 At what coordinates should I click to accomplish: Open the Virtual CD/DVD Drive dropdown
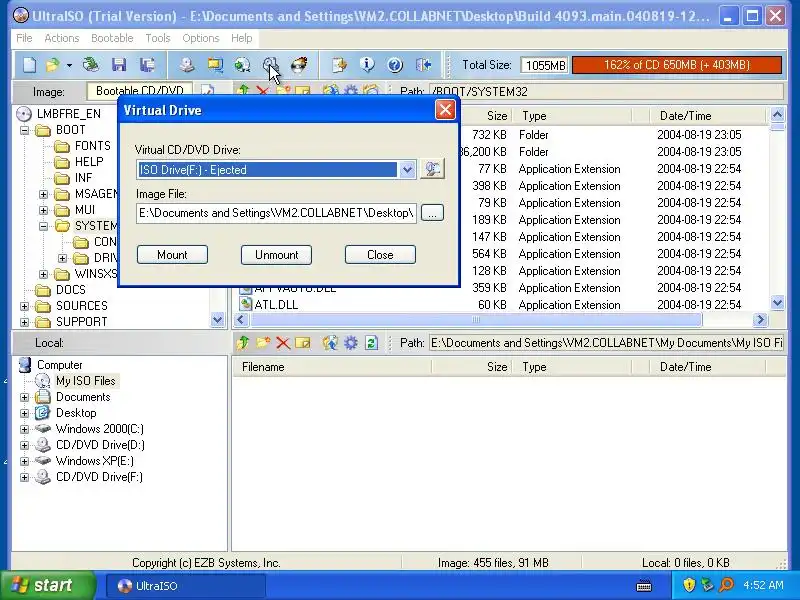pos(407,169)
